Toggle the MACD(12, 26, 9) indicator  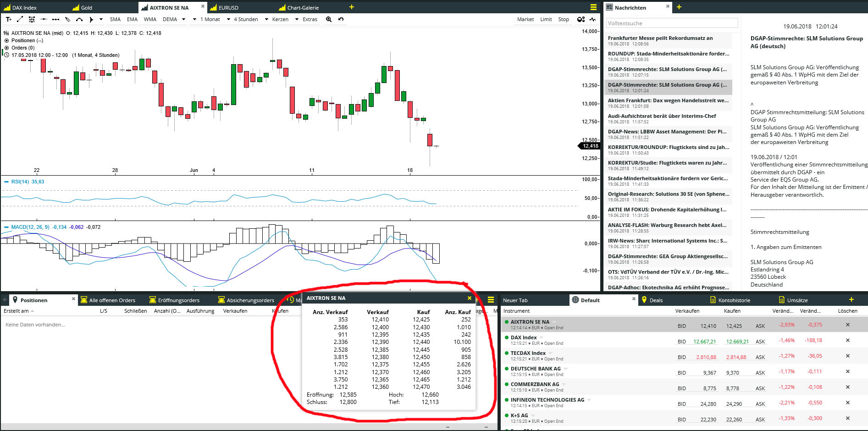point(6,227)
